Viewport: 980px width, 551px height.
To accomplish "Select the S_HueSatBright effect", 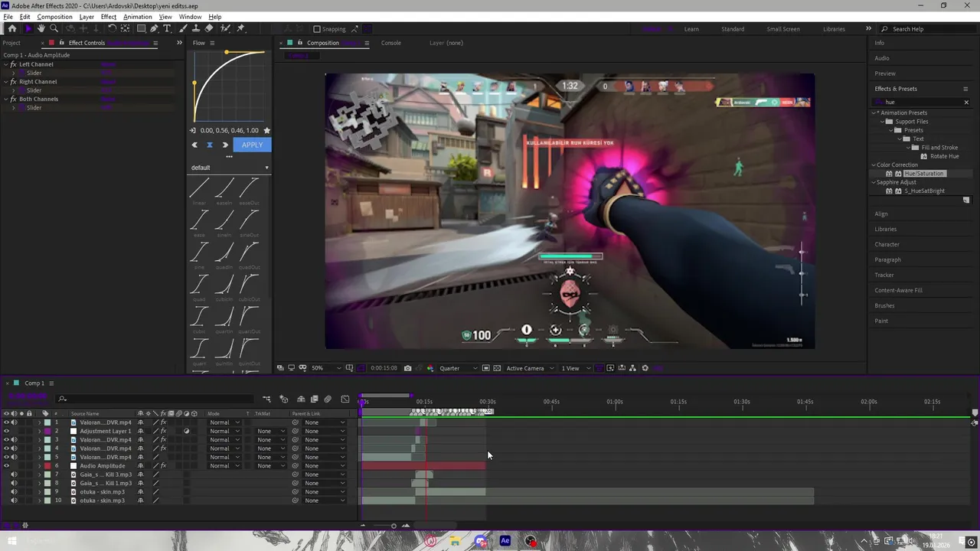I will [924, 191].
